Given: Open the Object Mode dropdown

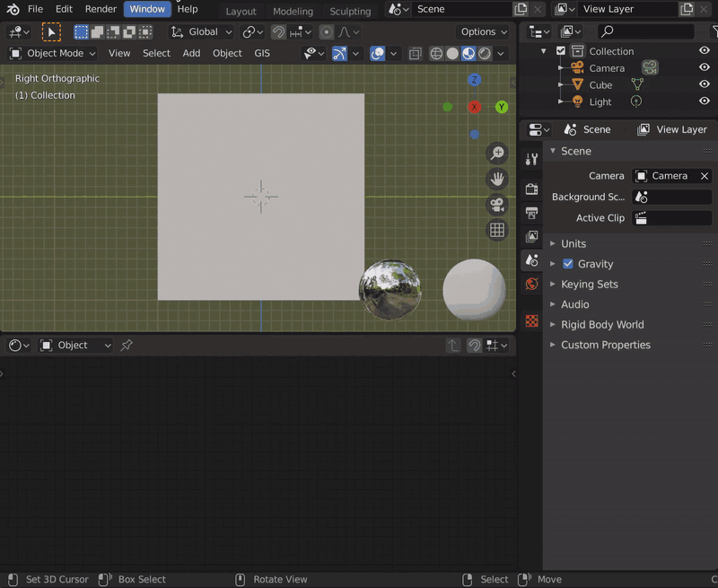Looking at the screenshot, I should coord(53,53).
